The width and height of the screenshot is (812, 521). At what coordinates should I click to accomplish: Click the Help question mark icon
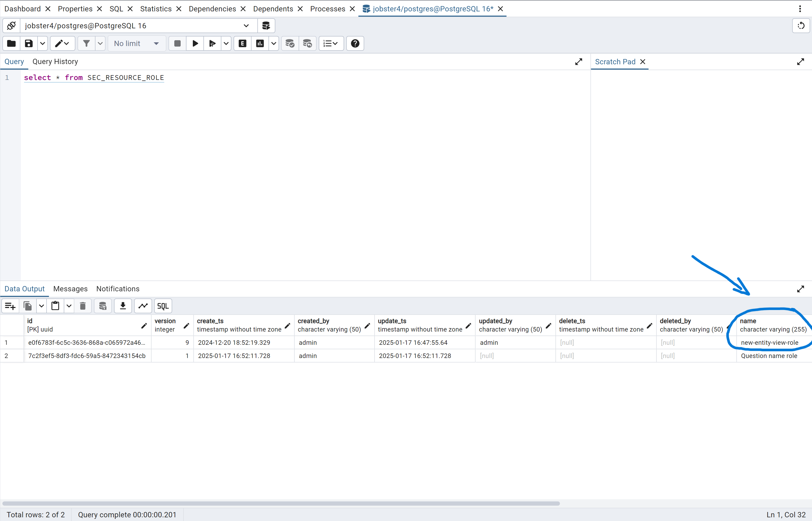click(355, 43)
